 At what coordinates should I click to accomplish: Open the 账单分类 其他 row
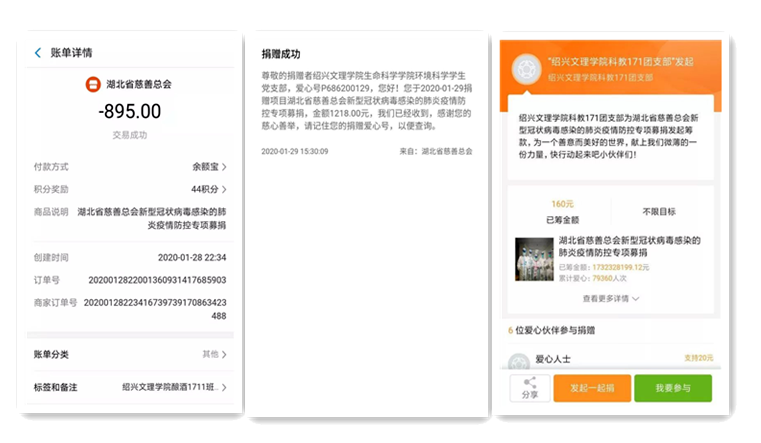tap(130, 354)
